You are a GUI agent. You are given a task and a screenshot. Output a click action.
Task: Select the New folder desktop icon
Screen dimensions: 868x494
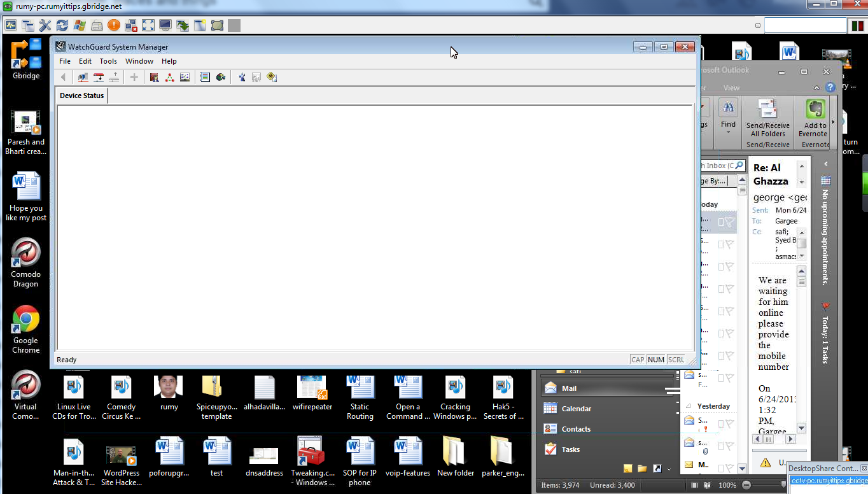[x=456, y=456]
